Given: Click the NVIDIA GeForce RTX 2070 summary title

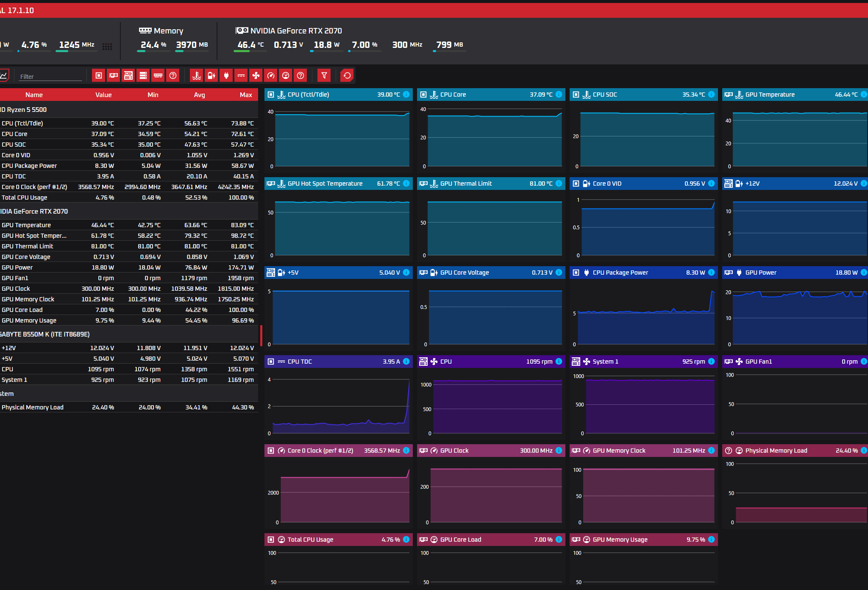Looking at the screenshot, I should [296, 31].
